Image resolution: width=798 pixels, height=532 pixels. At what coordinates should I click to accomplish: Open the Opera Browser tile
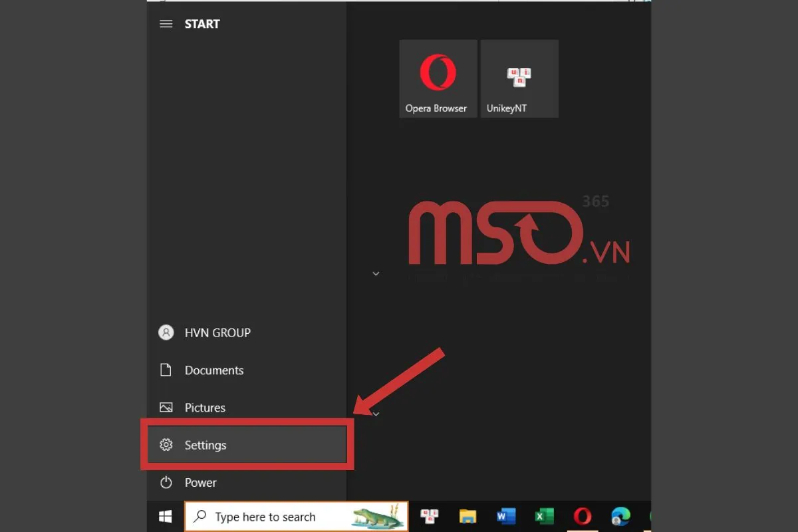438,78
